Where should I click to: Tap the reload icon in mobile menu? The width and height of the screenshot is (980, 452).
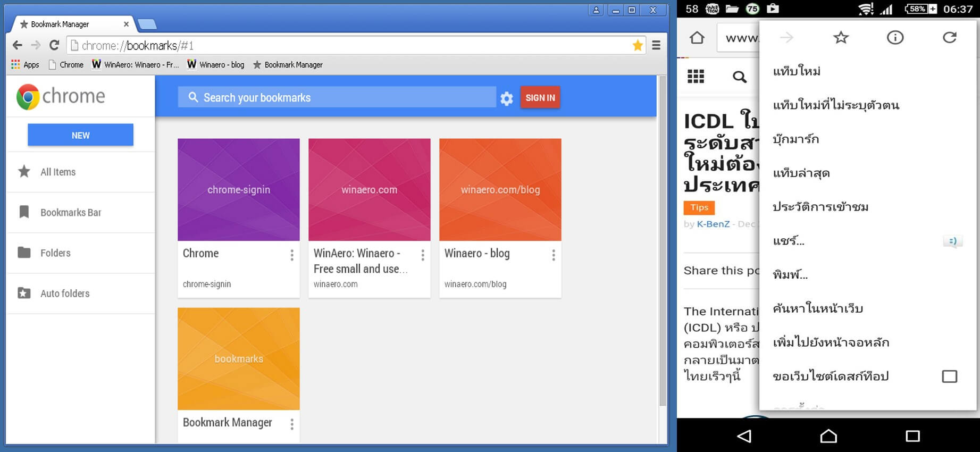point(950,37)
